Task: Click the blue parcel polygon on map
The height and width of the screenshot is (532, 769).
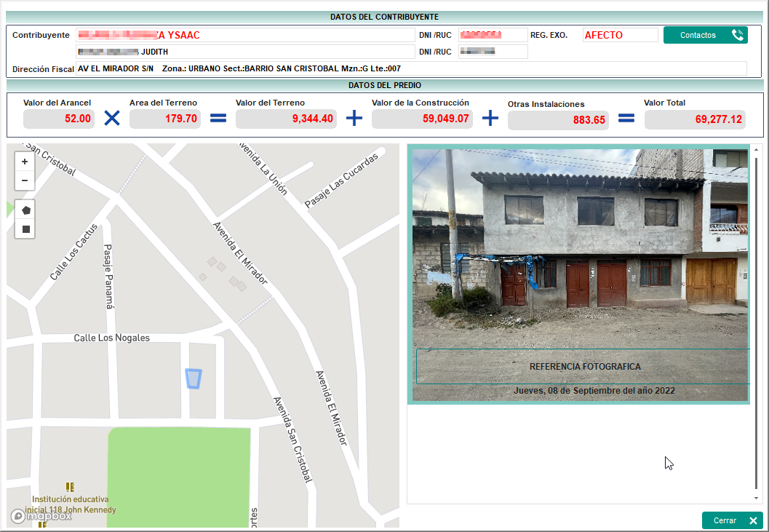Action: (x=193, y=378)
